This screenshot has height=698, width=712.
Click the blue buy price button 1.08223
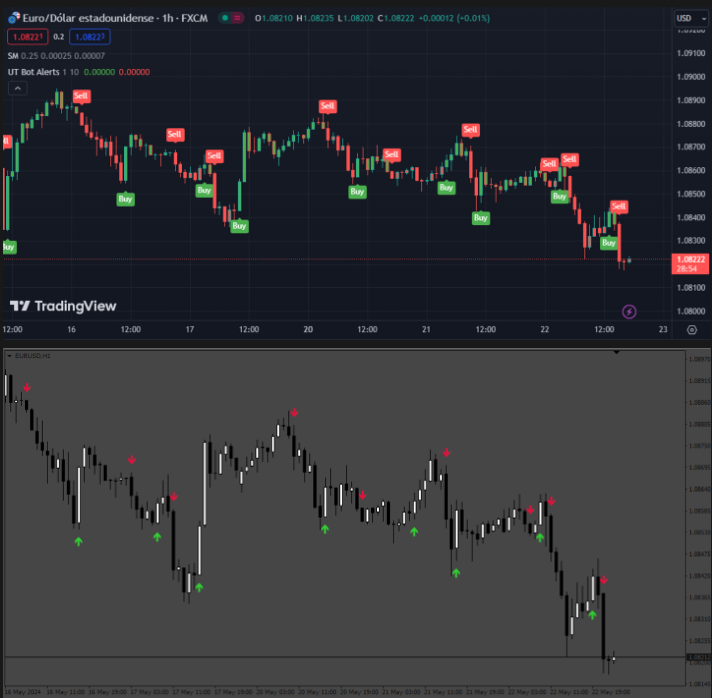click(x=89, y=37)
